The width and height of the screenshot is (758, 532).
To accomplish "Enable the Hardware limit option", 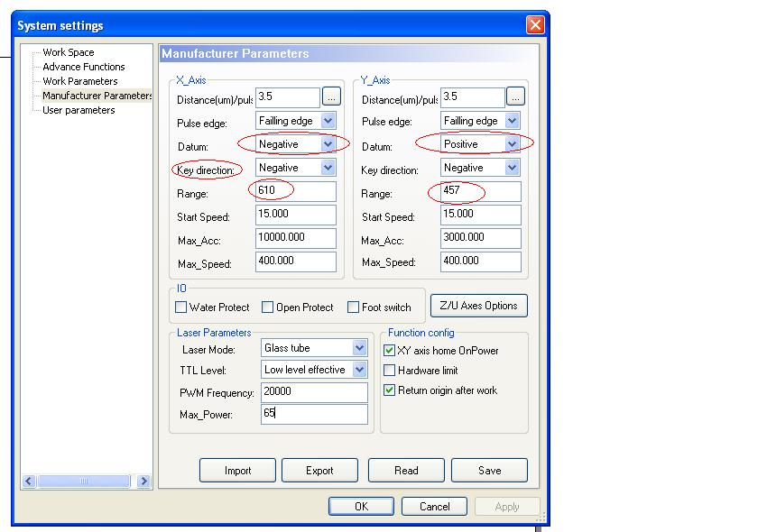I will point(390,371).
